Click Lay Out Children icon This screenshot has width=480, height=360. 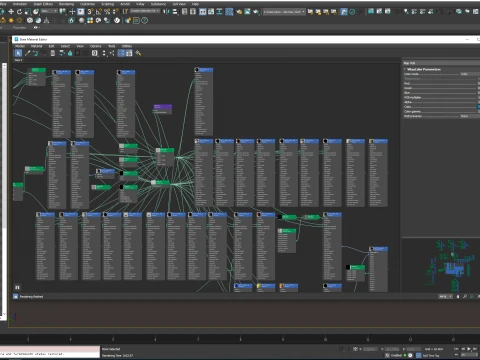(x=112, y=53)
